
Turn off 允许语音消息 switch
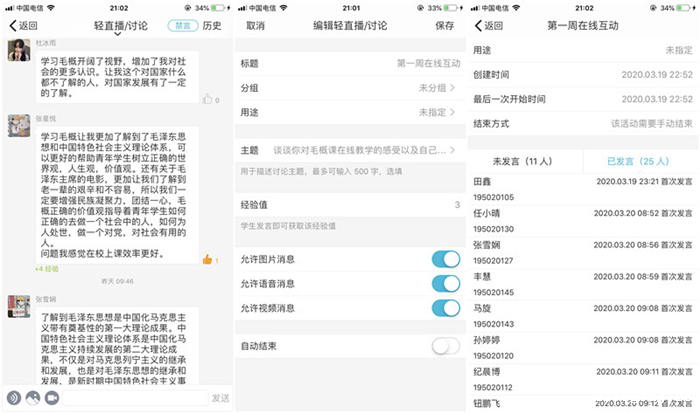pyautogui.click(x=444, y=284)
